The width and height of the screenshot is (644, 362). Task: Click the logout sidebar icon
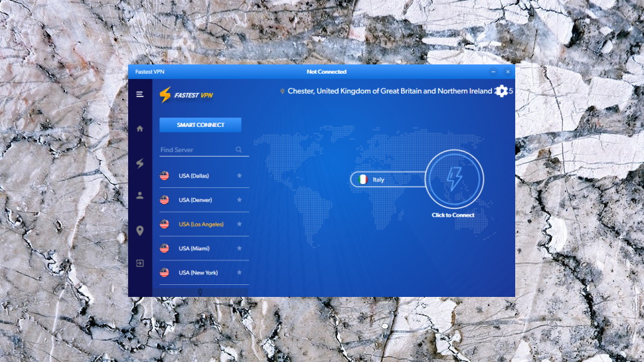139,263
